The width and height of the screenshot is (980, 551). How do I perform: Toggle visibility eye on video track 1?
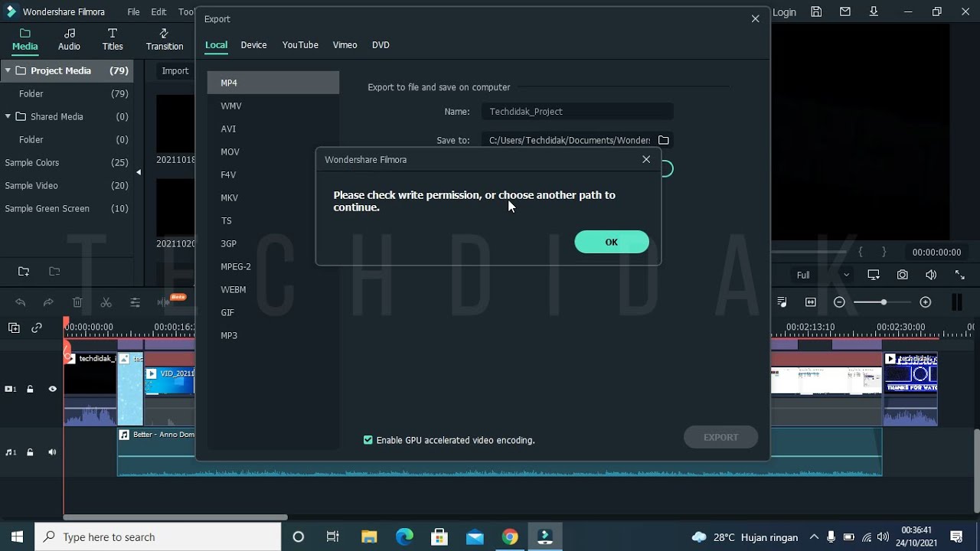coord(52,389)
